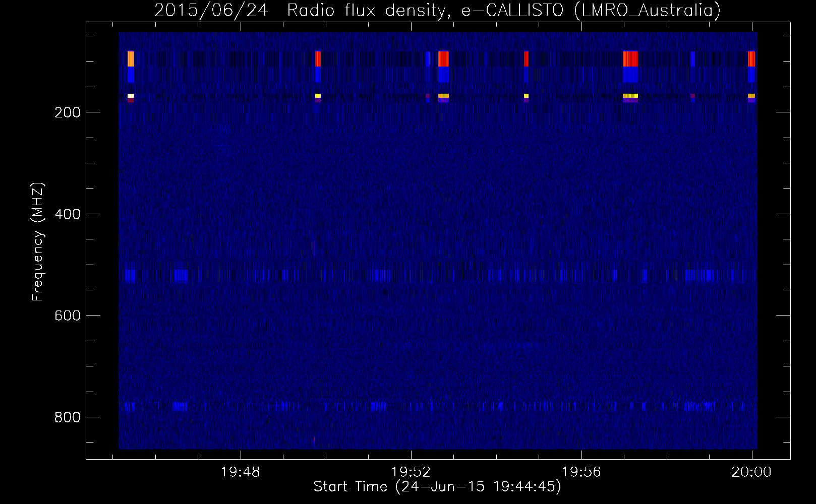Click the 19:56 time tick label

coord(581,472)
